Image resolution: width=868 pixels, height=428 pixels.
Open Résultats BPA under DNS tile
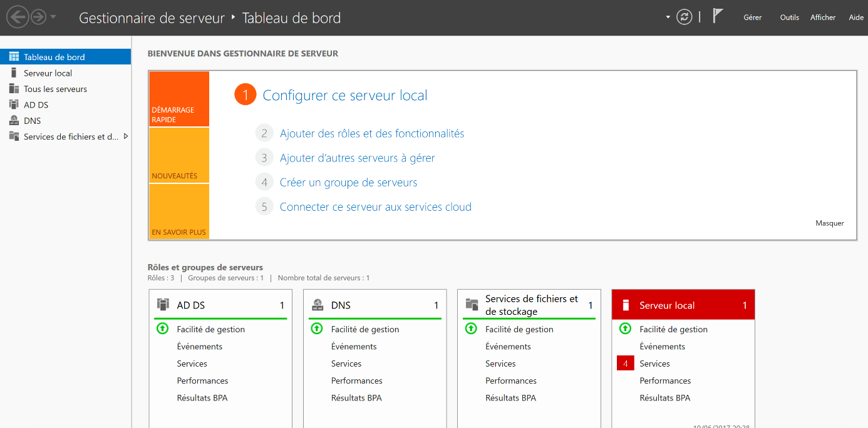tap(356, 398)
